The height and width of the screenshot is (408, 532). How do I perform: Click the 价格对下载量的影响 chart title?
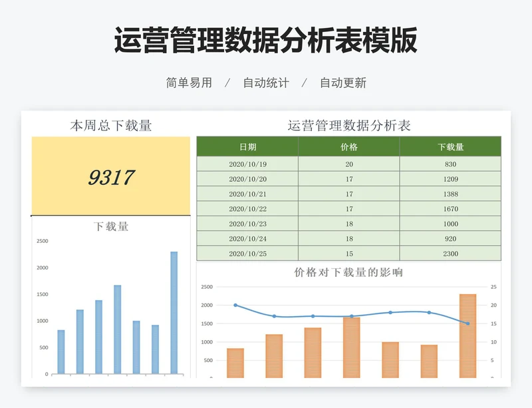[x=348, y=272]
